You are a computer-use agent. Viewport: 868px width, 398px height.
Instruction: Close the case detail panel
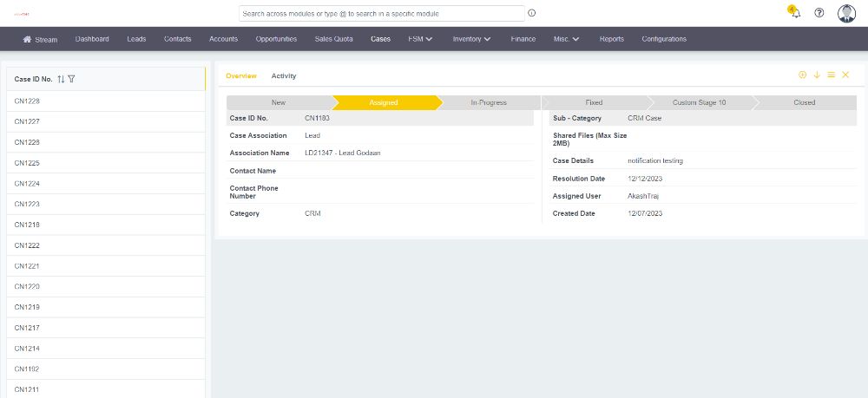(x=845, y=75)
